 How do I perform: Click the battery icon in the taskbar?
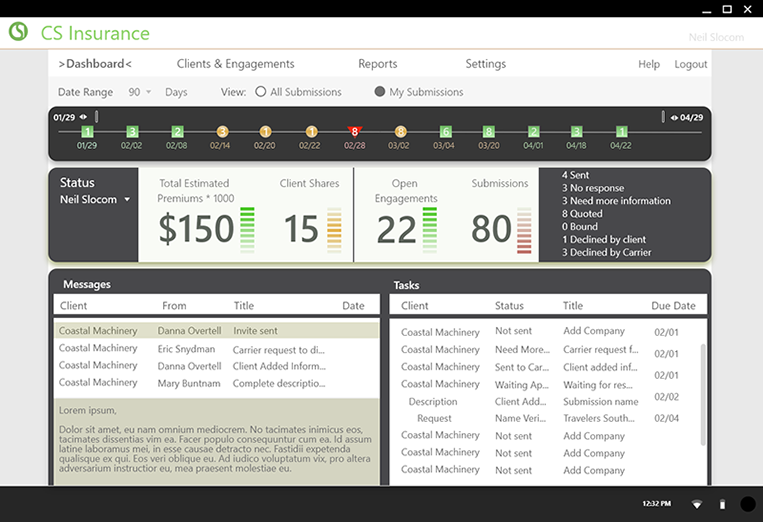pos(722,504)
